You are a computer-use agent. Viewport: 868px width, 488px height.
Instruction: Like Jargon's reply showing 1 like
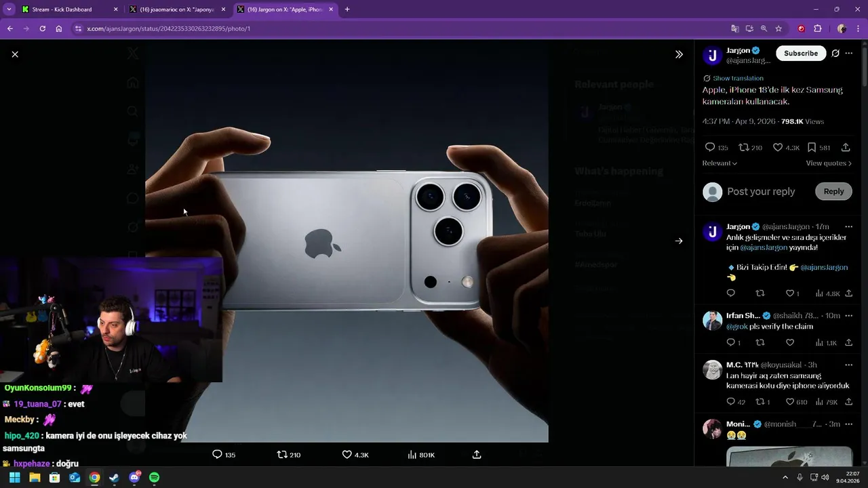tap(790, 293)
